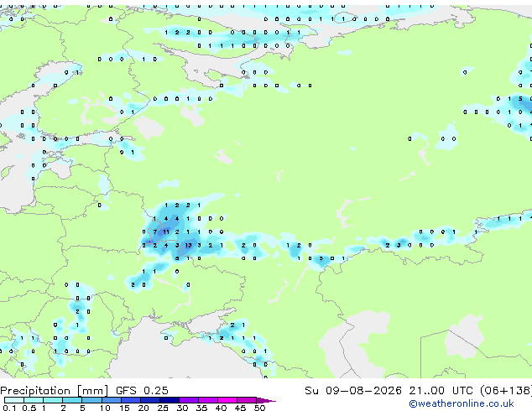Click the above-50 arrow end of legend
Image resolution: width=532 pixels, height=411 pixels.
coord(266,400)
